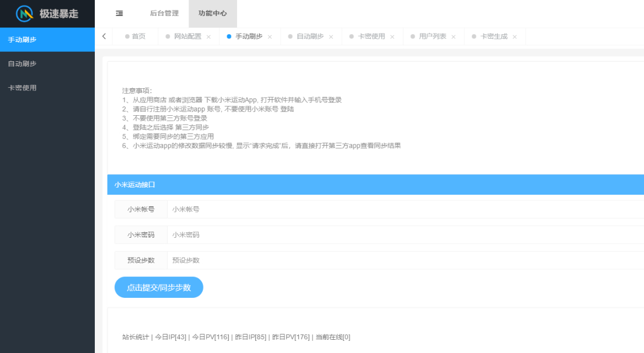Image resolution: width=644 pixels, height=353 pixels.
Task: Go back with the tab bar left arrow
Action: [104, 36]
